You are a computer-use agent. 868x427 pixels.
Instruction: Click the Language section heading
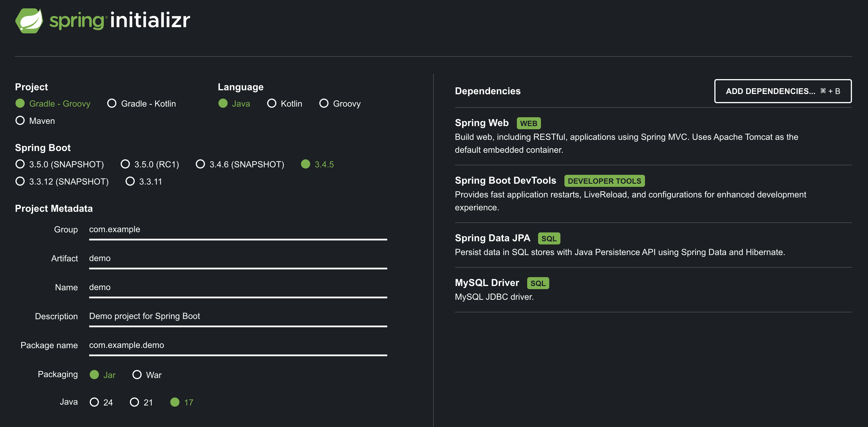coord(241,87)
